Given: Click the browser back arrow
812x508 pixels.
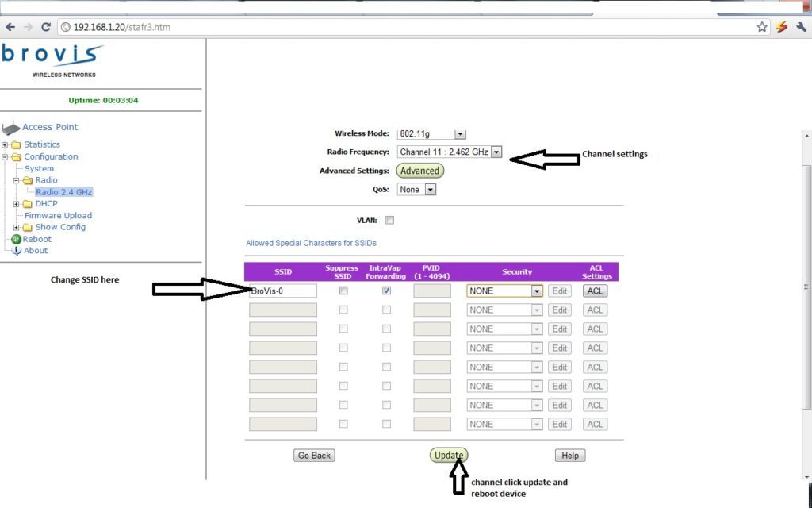Looking at the screenshot, I should pyautogui.click(x=10, y=27).
